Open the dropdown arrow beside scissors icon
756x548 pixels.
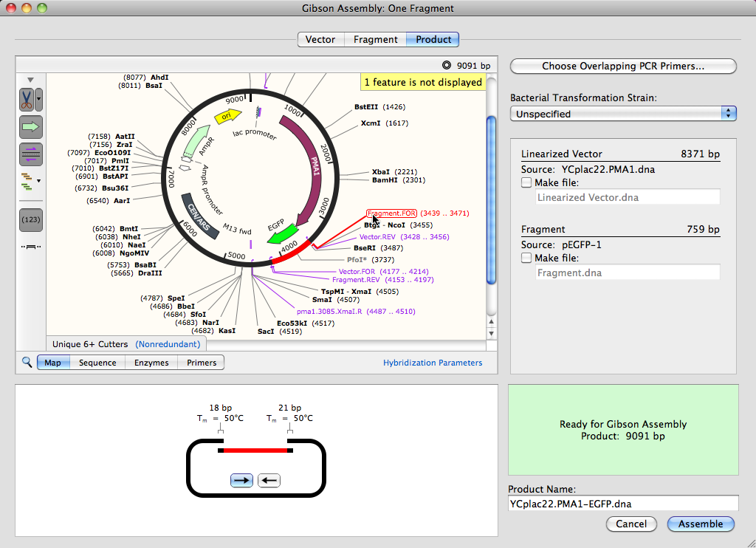(39, 98)
